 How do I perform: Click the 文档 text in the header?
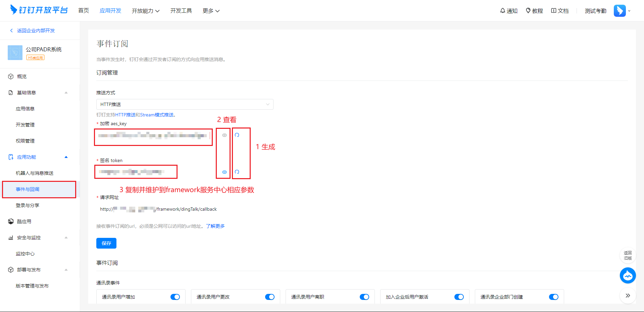(x=563, y=11)
